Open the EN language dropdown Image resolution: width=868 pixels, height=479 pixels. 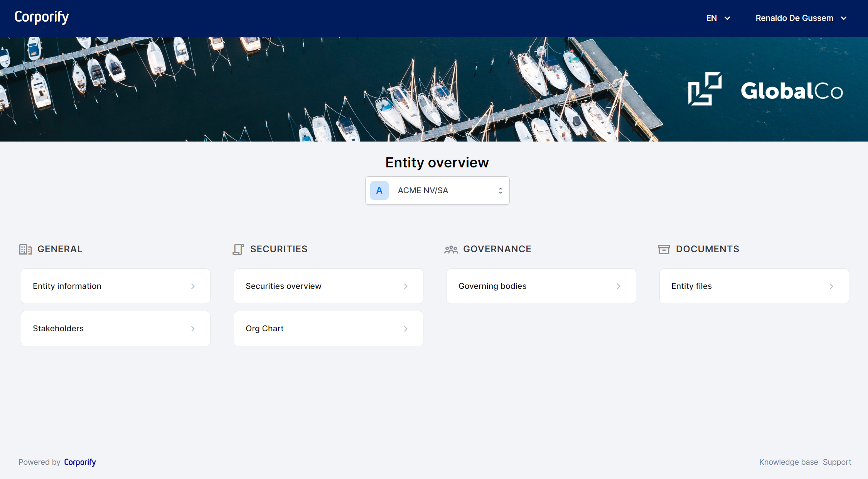(717, 18)
